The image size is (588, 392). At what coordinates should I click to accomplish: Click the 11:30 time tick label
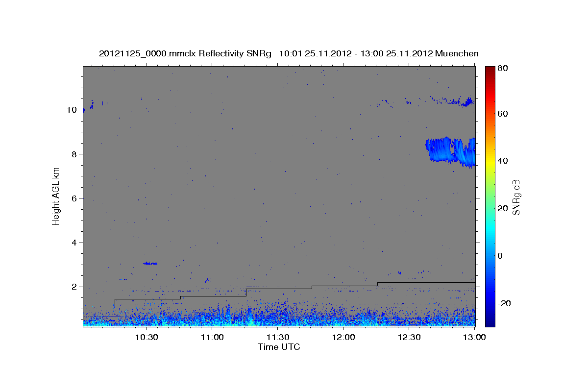coord(278,337)
